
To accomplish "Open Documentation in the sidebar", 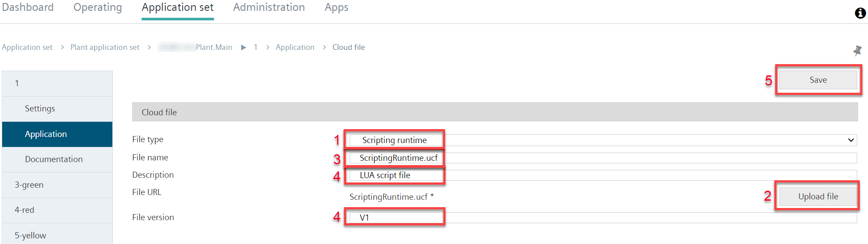I will 57,159.
